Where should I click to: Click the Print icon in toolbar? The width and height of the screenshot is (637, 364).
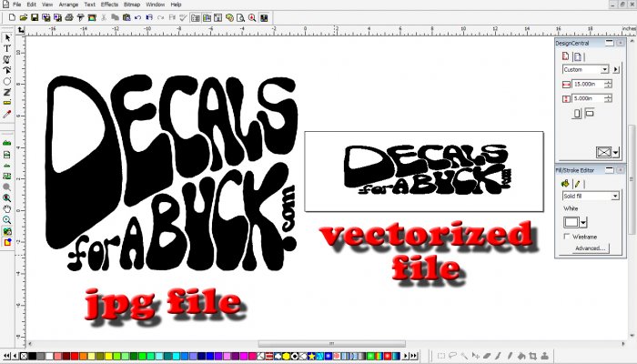(x=69, y=17)
